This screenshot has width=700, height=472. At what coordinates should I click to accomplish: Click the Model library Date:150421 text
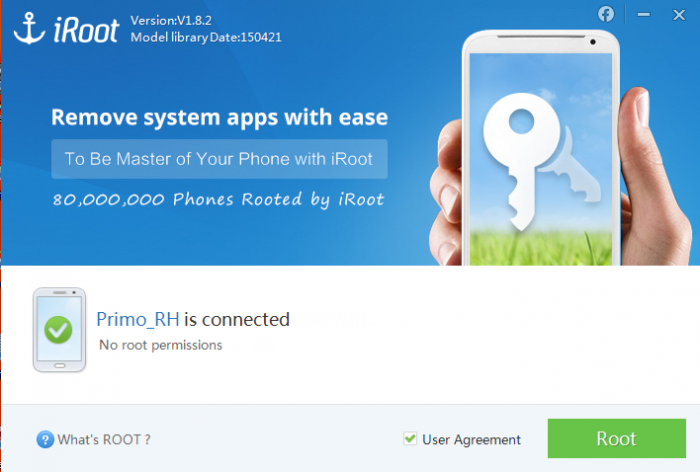pos(206,38)
